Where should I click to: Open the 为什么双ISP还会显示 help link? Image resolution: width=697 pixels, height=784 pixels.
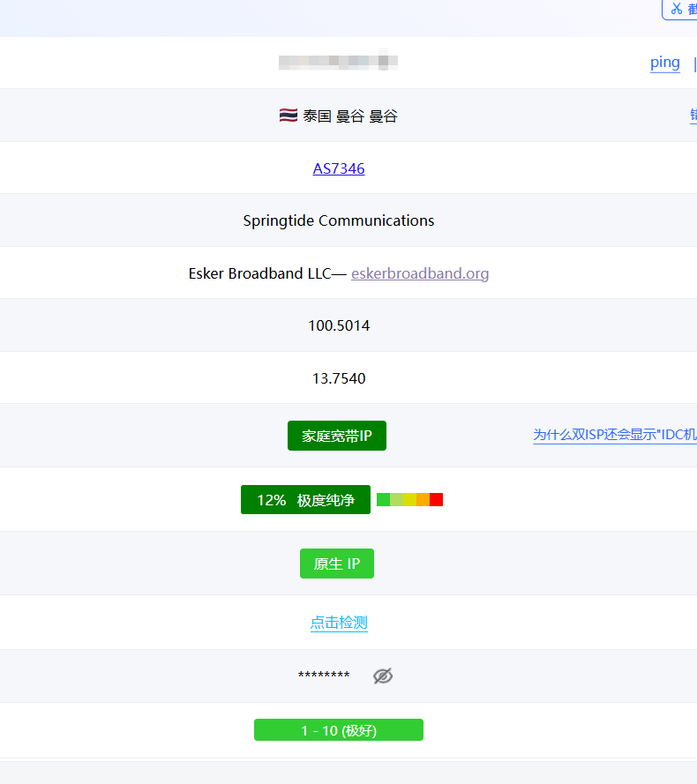click(614, 435)
